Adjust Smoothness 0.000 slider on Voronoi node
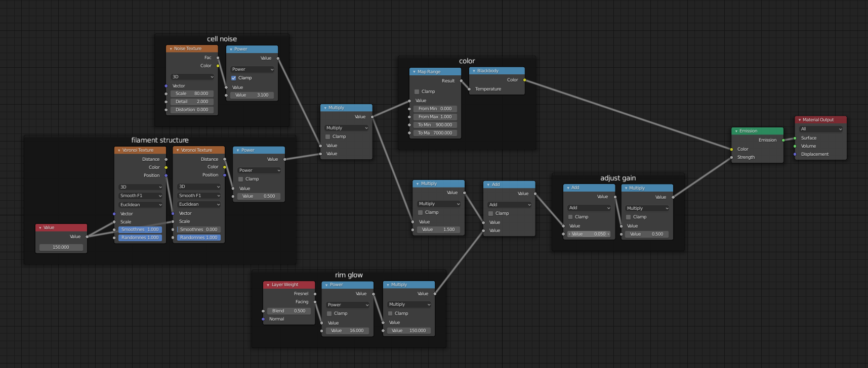The image size is (868, 368). tap(199, 229)
